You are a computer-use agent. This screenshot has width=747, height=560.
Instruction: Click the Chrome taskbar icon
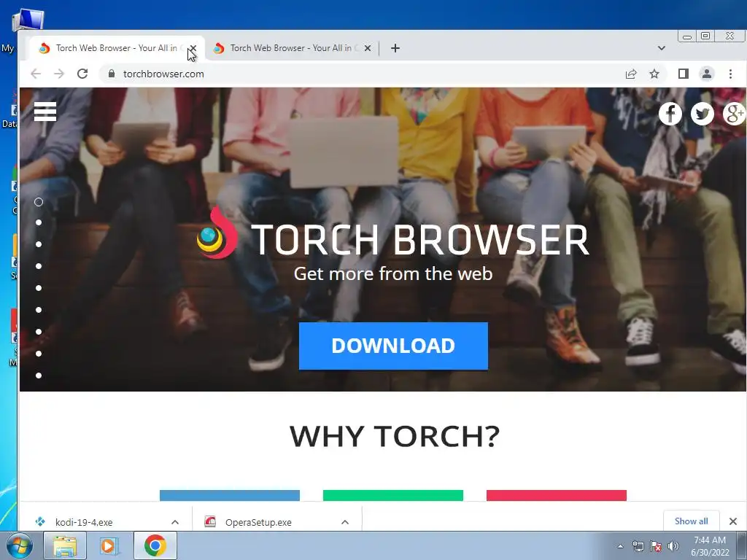[x=155, y=545]
